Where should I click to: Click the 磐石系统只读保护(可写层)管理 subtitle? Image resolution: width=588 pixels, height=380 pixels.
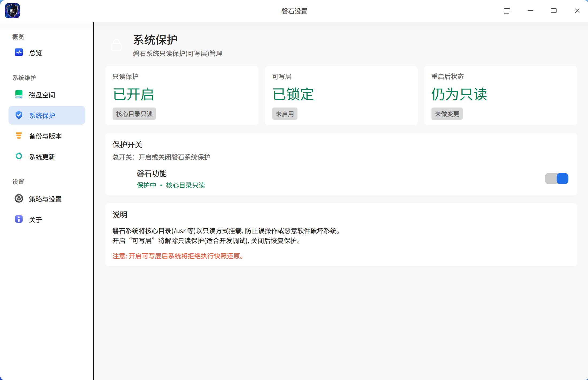click(178, 54)
